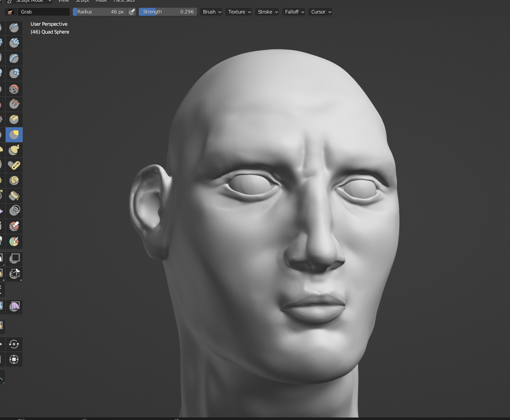Screen dimensions: 510x420
Task: Select the Snake Hook brush
Action: (14, 150)
